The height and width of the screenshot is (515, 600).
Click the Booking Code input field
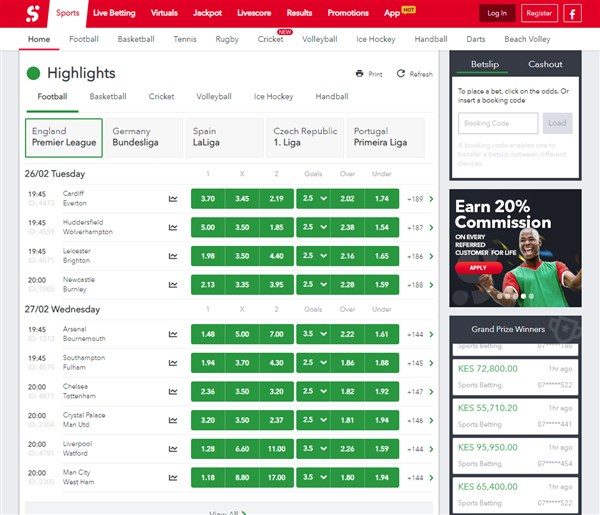point(498,123)
